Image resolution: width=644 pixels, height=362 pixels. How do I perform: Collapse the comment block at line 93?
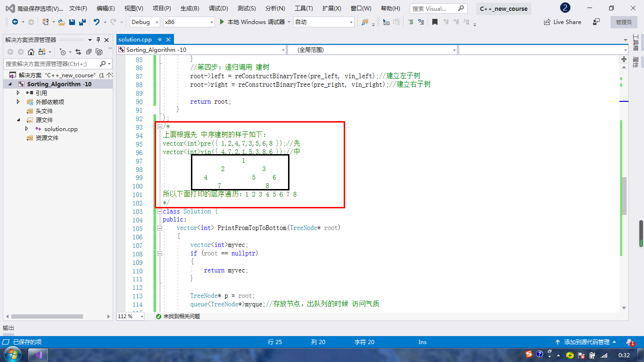click(x=159, y=127)
